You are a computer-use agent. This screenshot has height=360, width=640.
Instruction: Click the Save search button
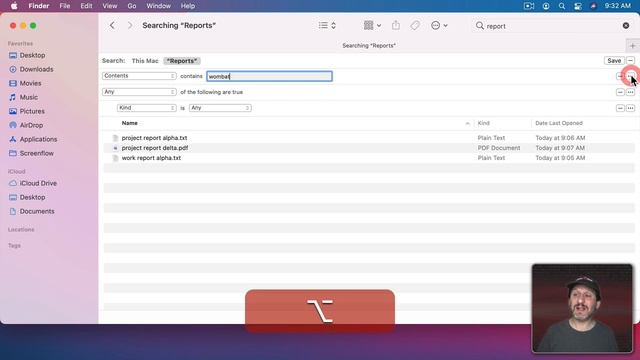pyautogui.click(x=614, y=60)
